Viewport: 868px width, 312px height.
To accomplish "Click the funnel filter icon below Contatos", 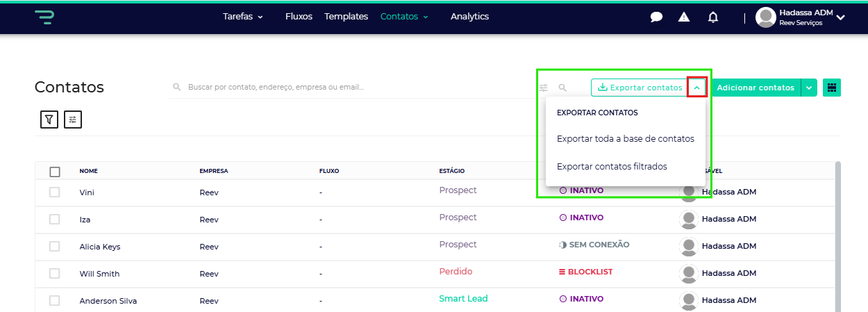I will click(49, 120).
